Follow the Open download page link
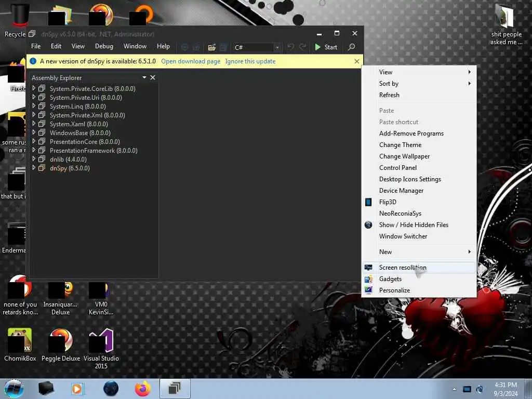Viewport: 532px width, 399px height. coord(191,61)
